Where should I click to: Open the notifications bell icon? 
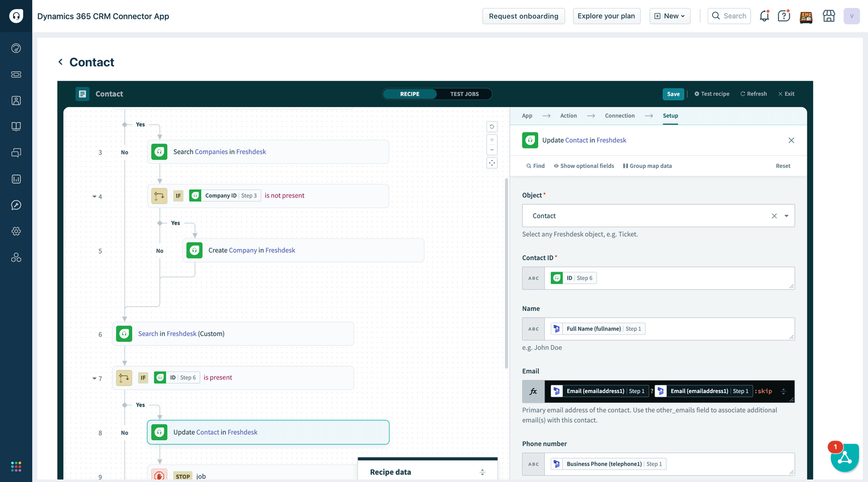point(764,16)
